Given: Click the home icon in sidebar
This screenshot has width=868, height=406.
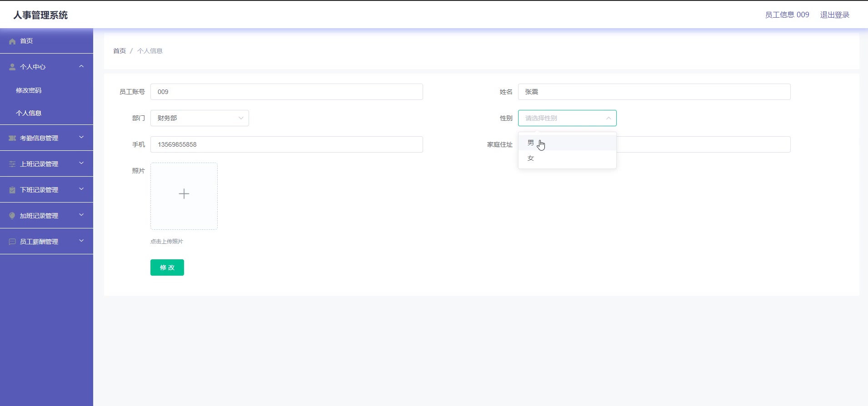Looking at the screenshot, I should [x=12, y=41].
